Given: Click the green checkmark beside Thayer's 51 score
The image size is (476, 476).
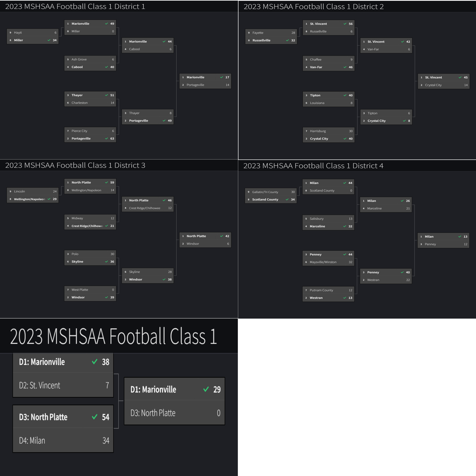Looking at the screenshot, I should (x=106, y=95).
